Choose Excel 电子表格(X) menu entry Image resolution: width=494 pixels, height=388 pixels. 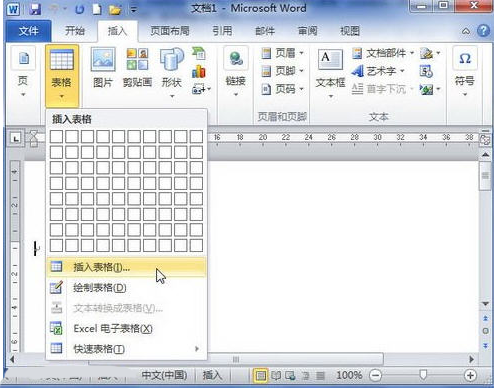126,328
